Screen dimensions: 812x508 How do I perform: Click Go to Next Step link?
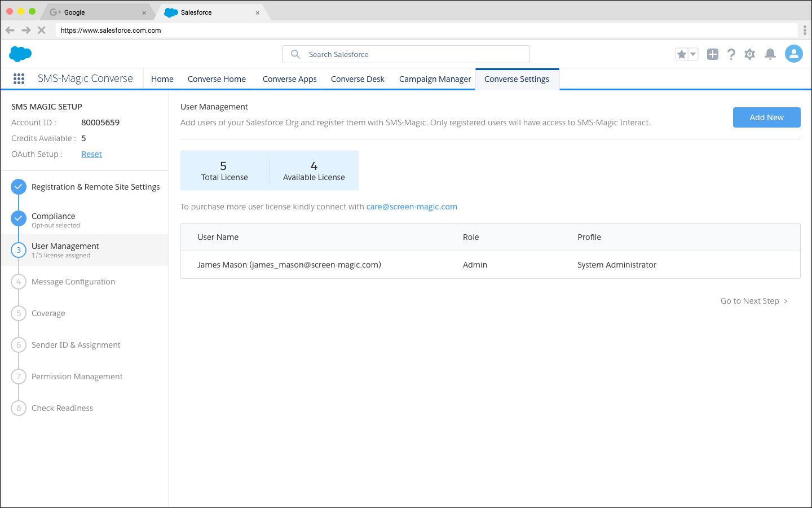point(754,301)
